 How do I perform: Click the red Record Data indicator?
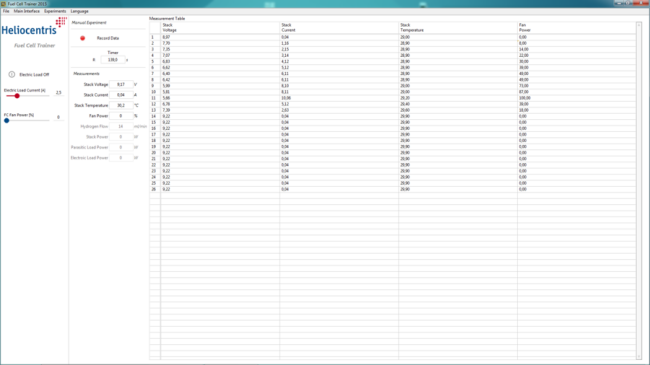(82, 38)
